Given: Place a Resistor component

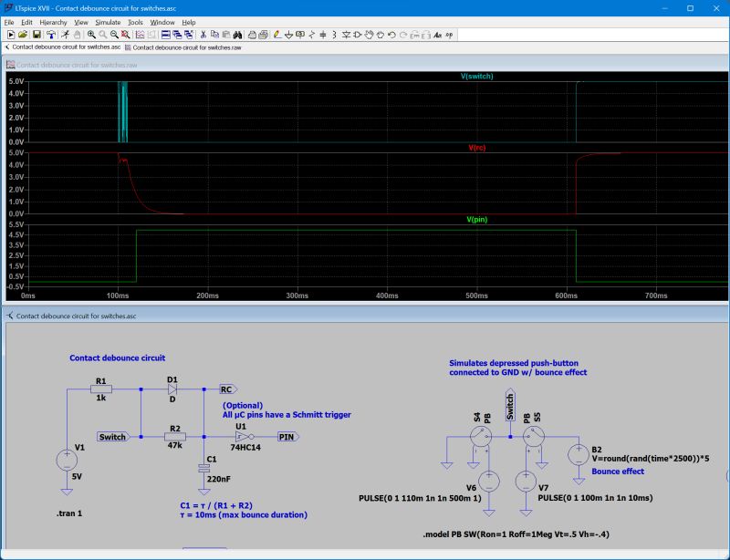Looking at the screenshot, I should (x=311, y=36).
